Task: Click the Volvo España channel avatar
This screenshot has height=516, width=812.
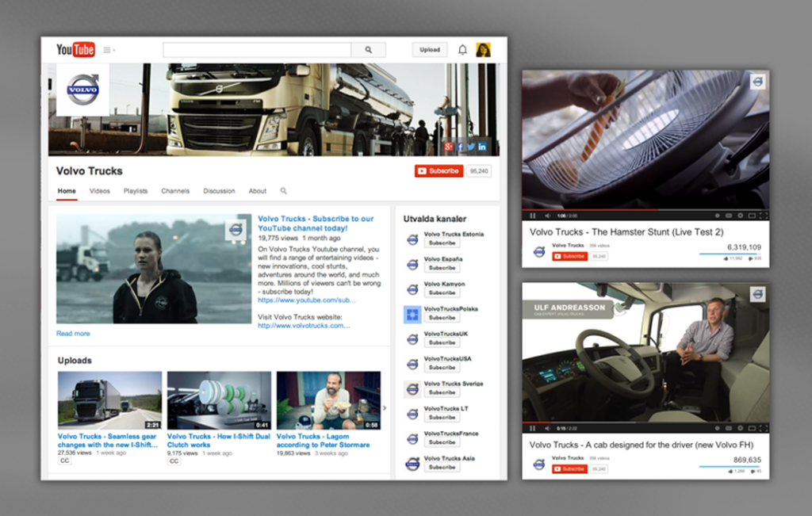Action: click(x=412, y=264)
